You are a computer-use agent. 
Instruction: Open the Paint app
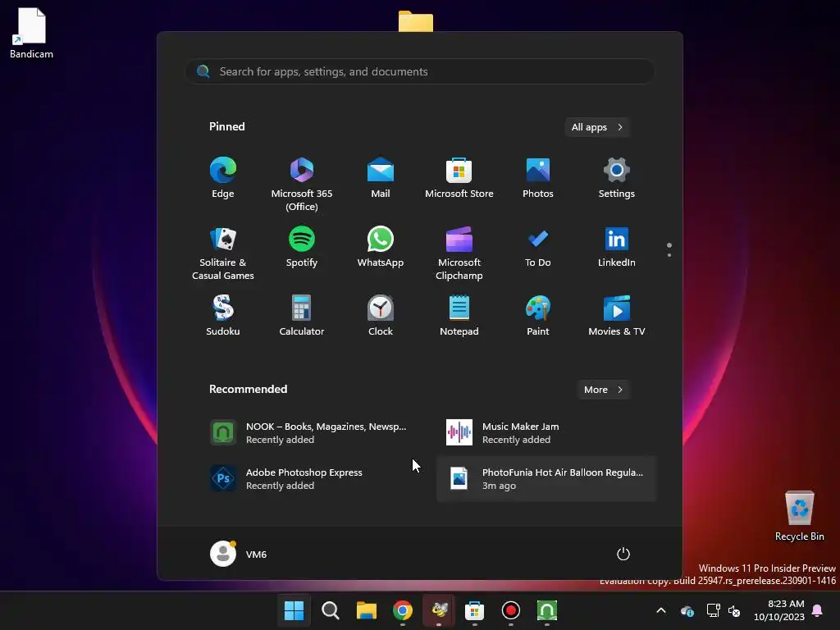pyautogui.click(x=538, y=316)
